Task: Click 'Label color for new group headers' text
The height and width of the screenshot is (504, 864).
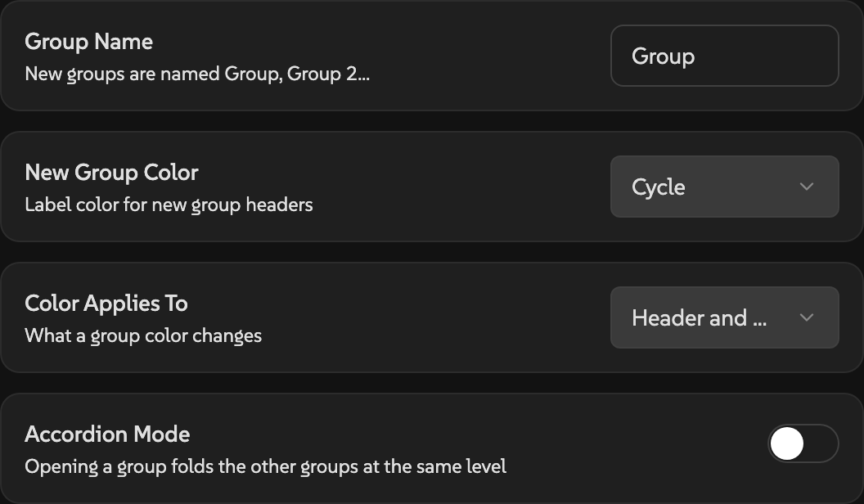Action: [x=169, y=205]
